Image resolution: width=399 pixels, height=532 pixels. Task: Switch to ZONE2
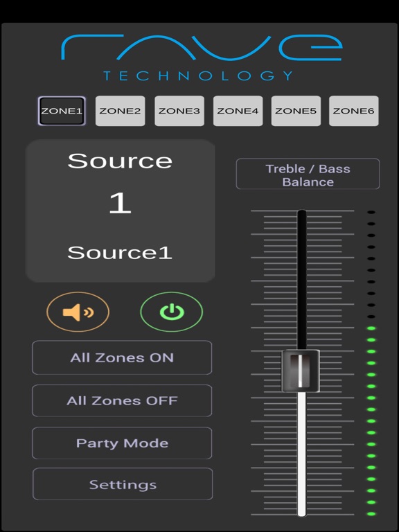pyautogui.click(x=120, y=111)
